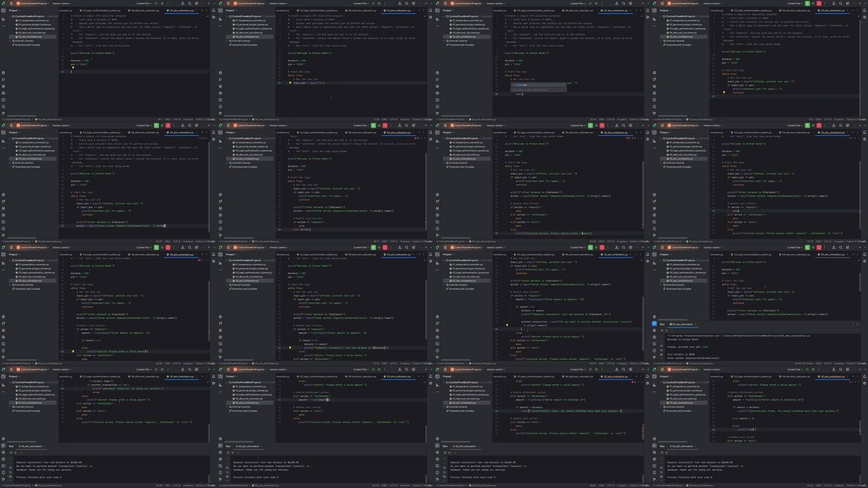Click red error indicator in "elif amount < 0:" screenshot
Screen dimensions: 868x488
(x=851, y=382)
